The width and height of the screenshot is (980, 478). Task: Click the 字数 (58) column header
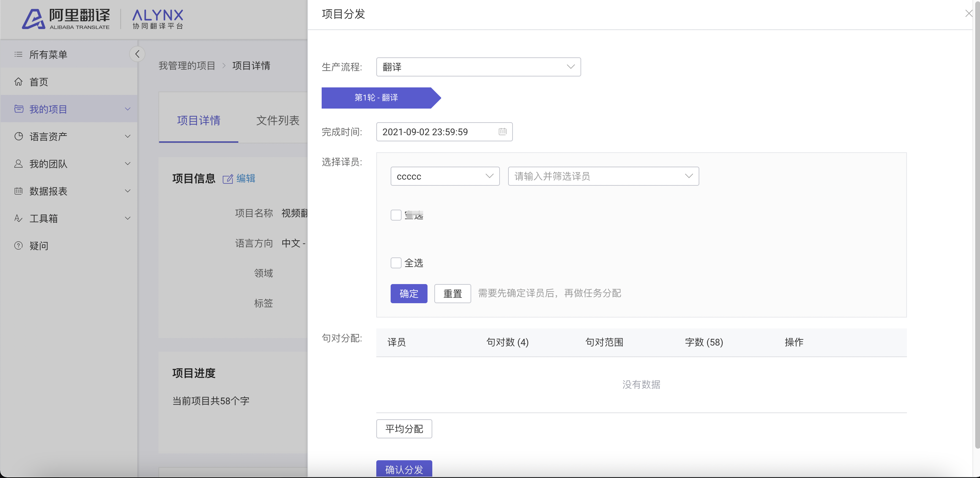click(x=704, y=342)
